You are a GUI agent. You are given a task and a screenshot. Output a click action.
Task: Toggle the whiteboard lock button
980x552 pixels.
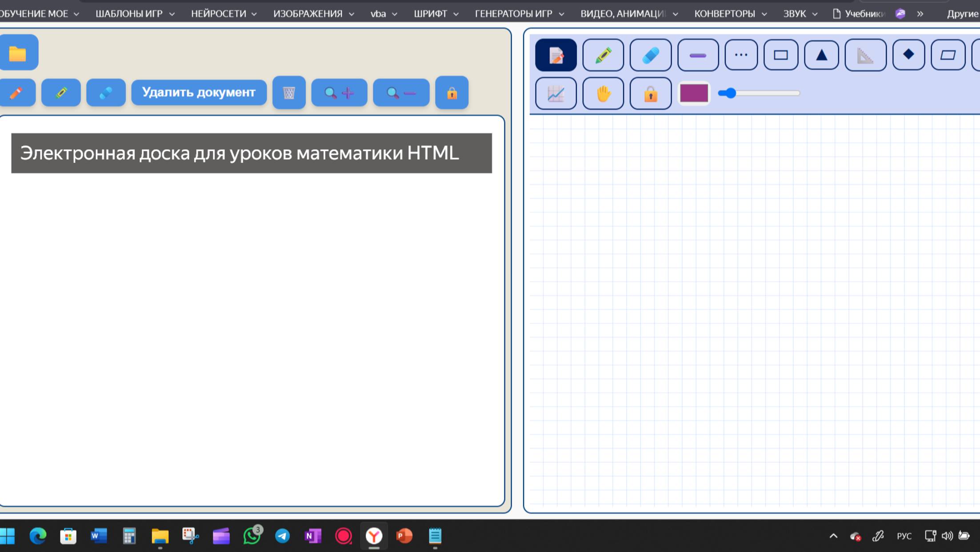650,94
